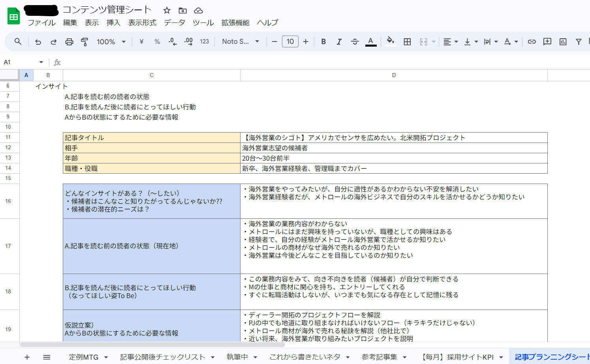590x364 pixels.
Task: Format as currency with yen icon
Action: [141, 41]
